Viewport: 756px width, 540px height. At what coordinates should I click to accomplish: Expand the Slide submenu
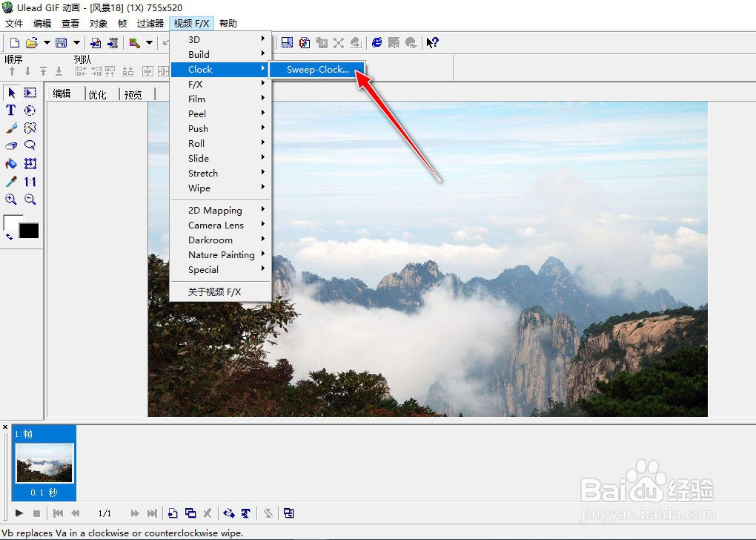tap(222, 158)
